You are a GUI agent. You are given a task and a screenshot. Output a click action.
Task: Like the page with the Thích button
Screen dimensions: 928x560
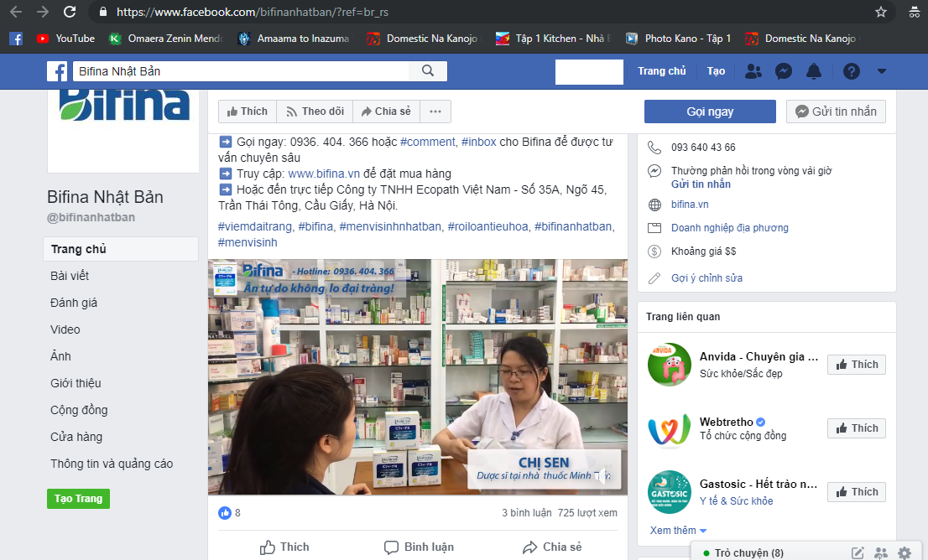pos(248,111)
